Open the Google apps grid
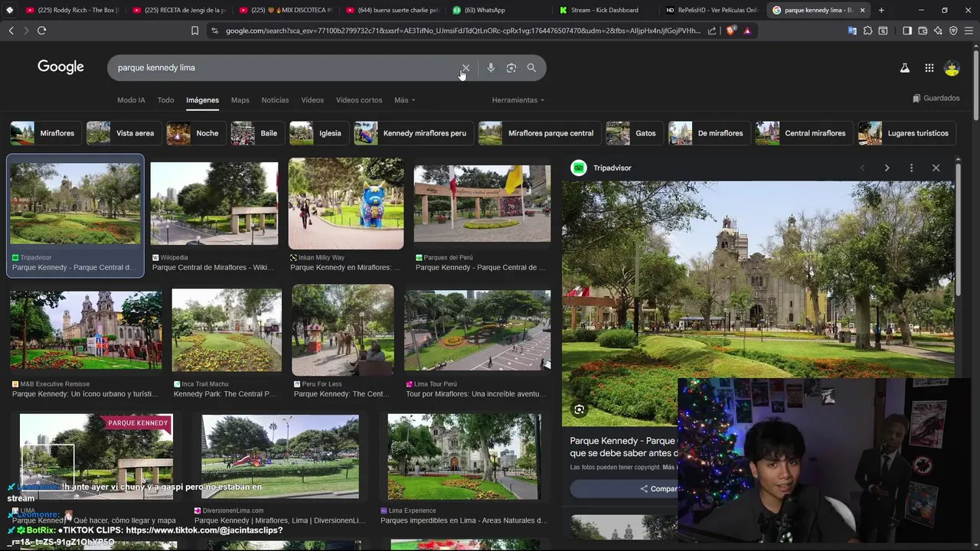The width and height of the screenshot is (980, 551). tap(929, 68)
